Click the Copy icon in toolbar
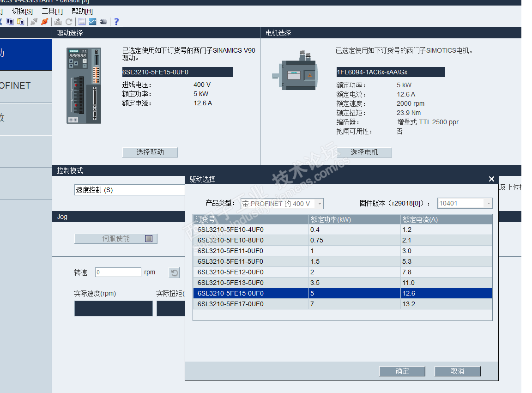 point(10,22)
